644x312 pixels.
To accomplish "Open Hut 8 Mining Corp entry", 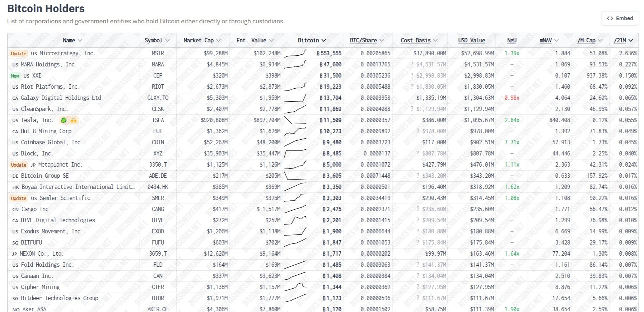I will pos(46,131).
